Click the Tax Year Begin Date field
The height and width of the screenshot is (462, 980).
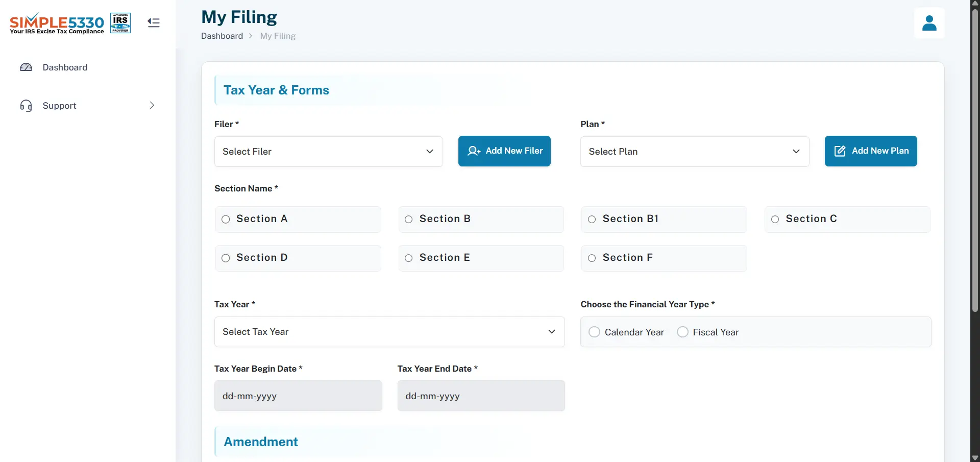pyautogui.click(x=298, y=396)
